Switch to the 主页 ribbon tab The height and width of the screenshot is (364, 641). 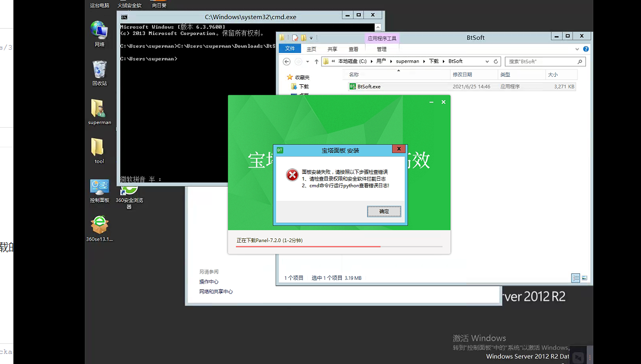pyautogui.click(x=311, y=49)
